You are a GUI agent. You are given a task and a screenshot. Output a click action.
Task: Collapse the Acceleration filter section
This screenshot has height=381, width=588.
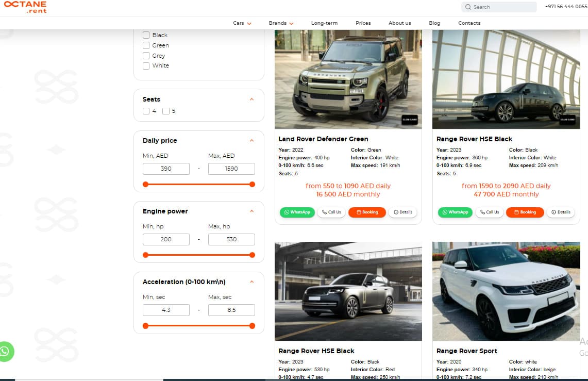click(x=251, y=281)
